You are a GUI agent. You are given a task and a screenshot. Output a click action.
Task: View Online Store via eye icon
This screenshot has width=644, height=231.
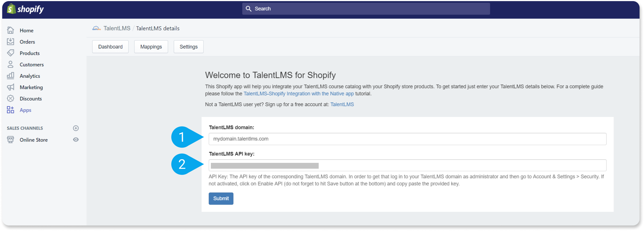coord(76,140)
